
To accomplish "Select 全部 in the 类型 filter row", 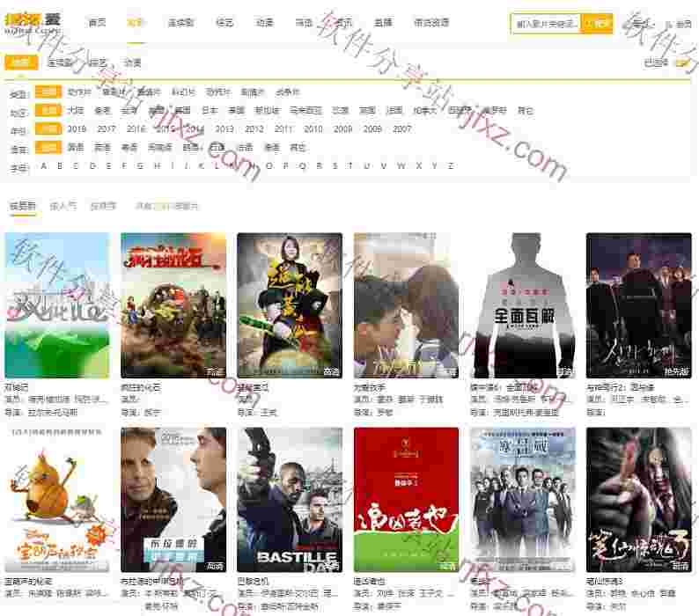I will coord(48,92).
